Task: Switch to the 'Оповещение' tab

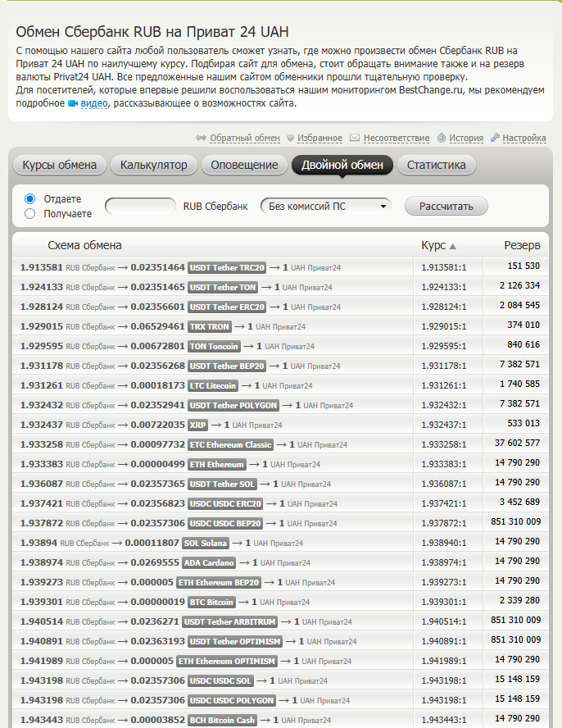Action: 244,165
